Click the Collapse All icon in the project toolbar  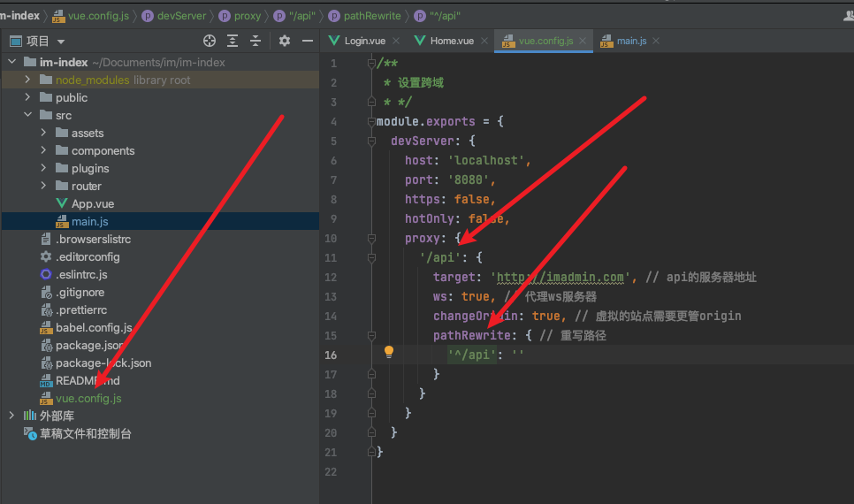255,41
